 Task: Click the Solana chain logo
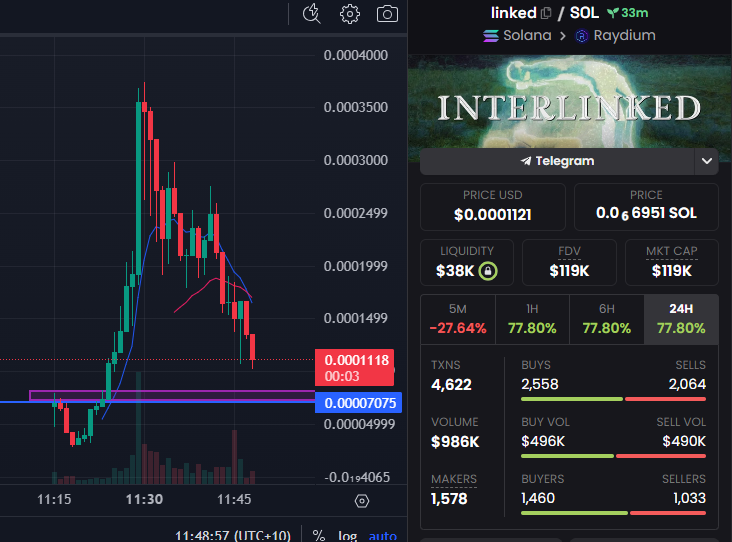[491, 36]
